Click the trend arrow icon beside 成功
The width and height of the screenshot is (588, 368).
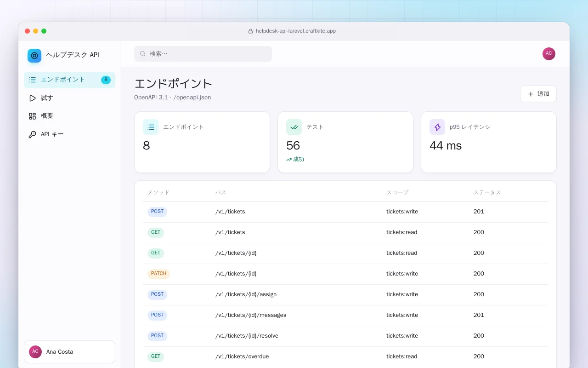(x=289, y=160)
